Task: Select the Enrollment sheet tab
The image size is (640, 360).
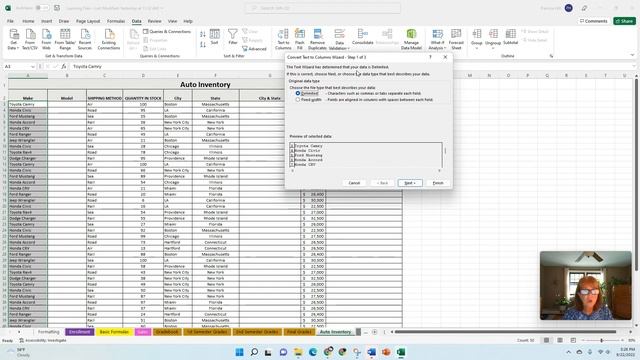Action: [80, 332]
